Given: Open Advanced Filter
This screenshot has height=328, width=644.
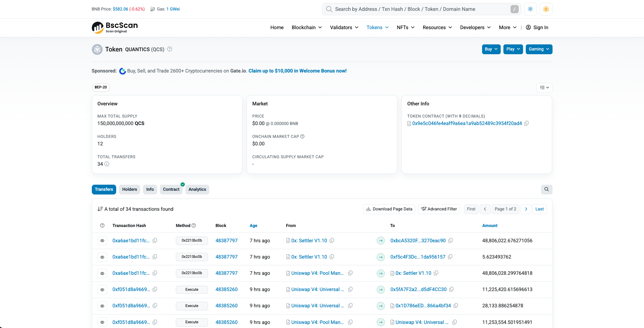Looking at the screenshot, I should (439, 209).
